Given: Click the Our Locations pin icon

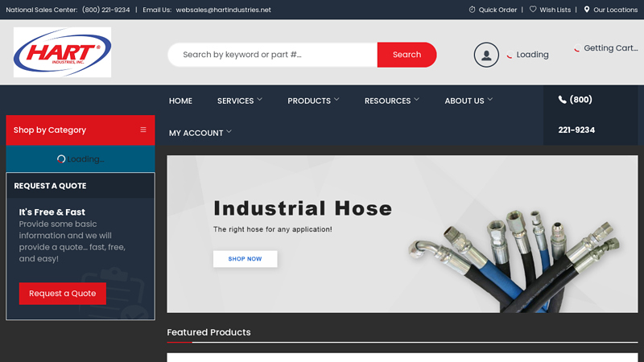Looking at the screenshot, I should tap(587, 10).
